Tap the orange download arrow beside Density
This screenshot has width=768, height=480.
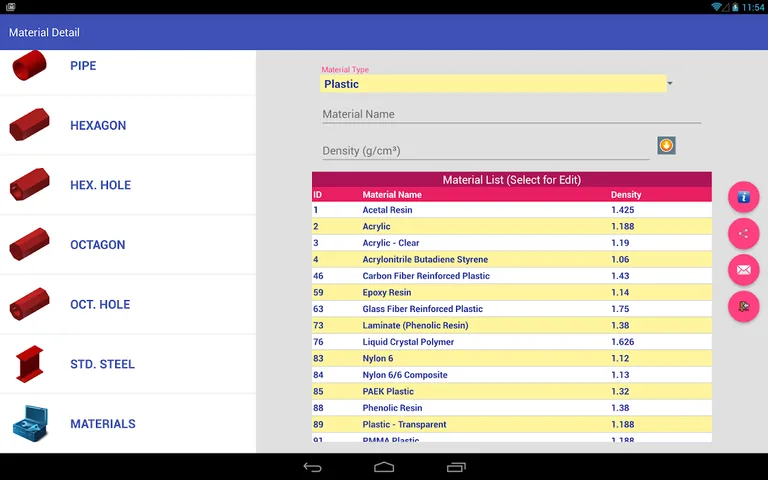(x=666, y=145)
